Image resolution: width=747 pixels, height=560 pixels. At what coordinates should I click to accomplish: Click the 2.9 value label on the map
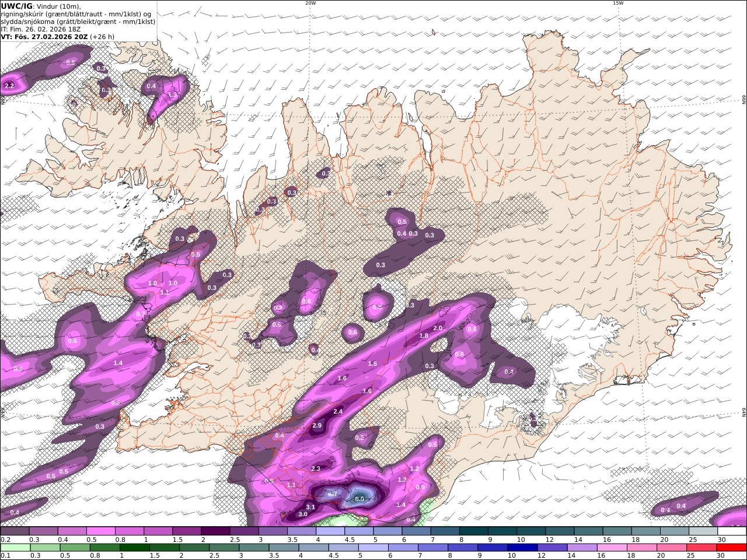317,426
